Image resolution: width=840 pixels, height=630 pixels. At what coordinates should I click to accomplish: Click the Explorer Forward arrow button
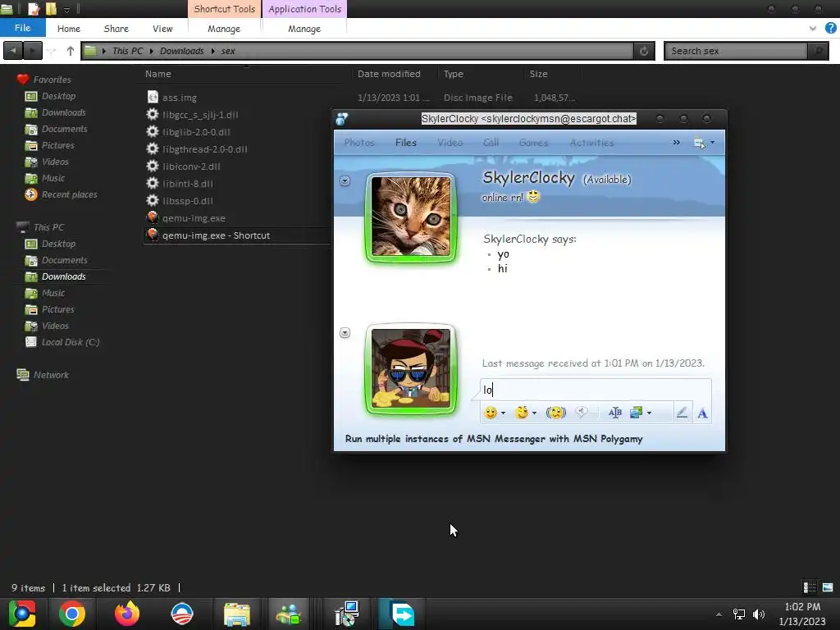pyautogui.click(x=32, y=51)
